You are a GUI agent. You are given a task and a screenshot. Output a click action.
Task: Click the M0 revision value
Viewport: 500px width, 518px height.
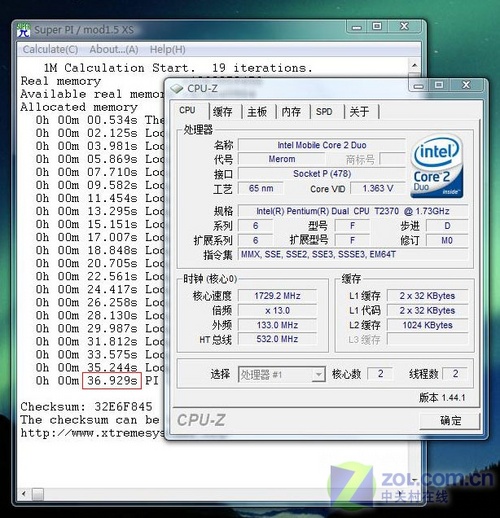(447, 241)
